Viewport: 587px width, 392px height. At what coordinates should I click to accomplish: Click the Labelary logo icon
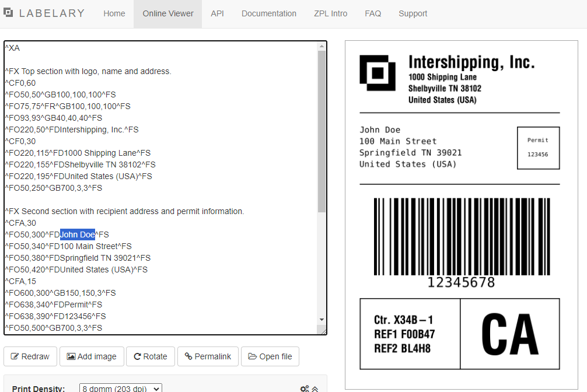(8, 13)
